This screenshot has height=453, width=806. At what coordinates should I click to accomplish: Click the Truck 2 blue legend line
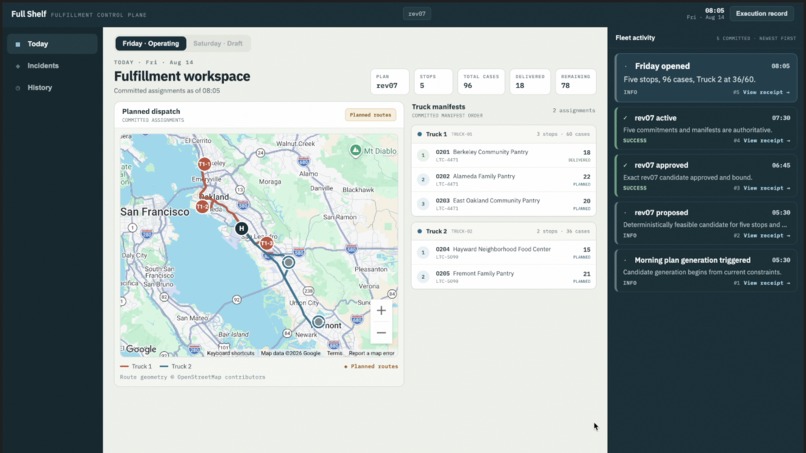click(x=164, y=367)
